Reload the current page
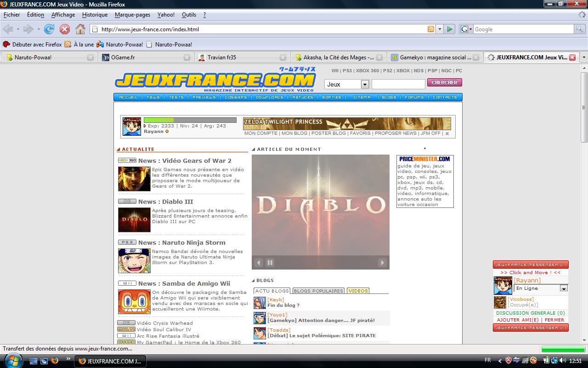 pyautogui.click(x=49, y=29)
